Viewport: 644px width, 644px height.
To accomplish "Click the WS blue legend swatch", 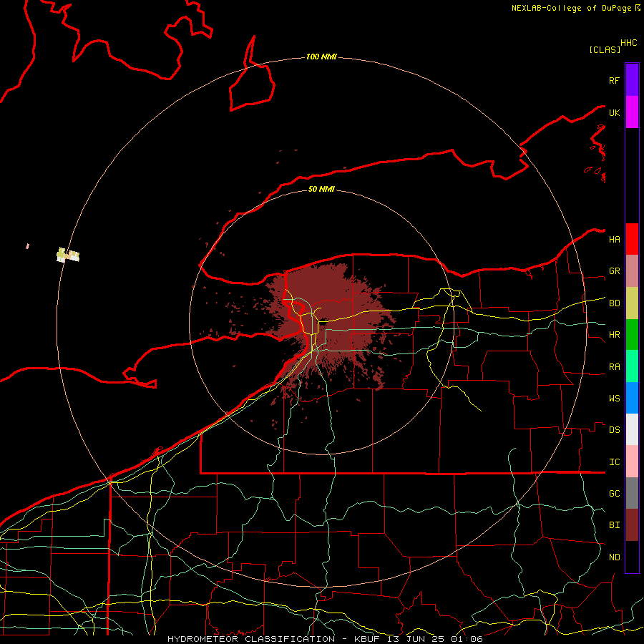I will (x=632, y=398).
